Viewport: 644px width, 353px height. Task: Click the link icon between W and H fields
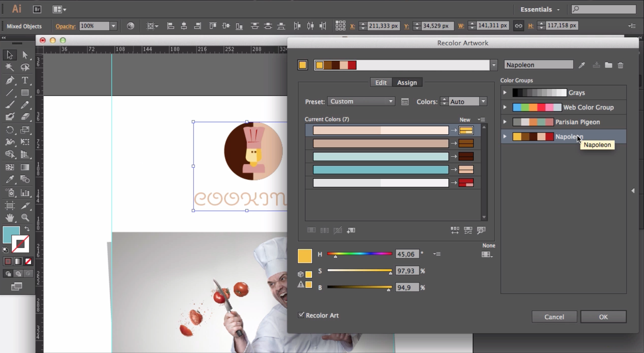(x=519, y=26)
